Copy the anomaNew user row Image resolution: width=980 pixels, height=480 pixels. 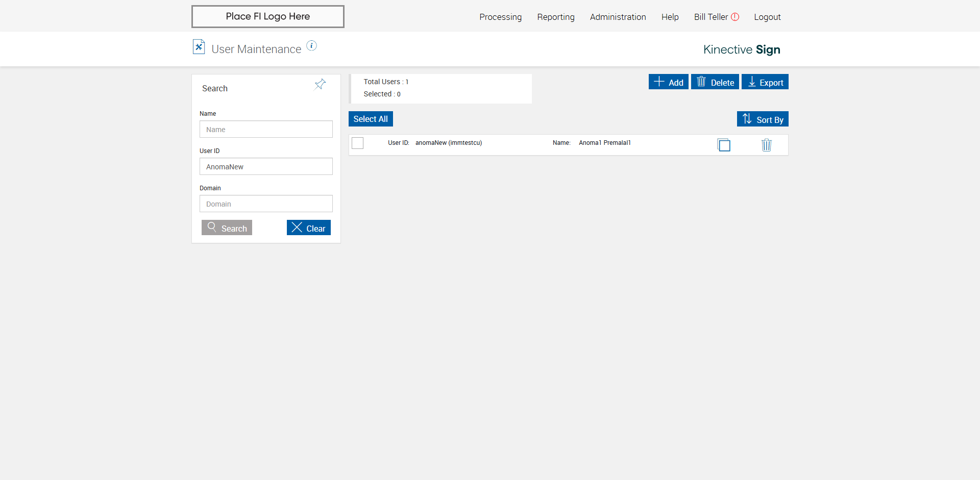(724, 145)
